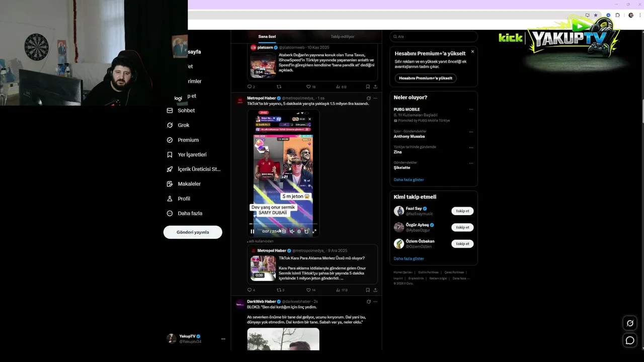Viewport: 644px width, 362px height.
Task: Enter fullscreen on the video player
Action: (314, 231)
